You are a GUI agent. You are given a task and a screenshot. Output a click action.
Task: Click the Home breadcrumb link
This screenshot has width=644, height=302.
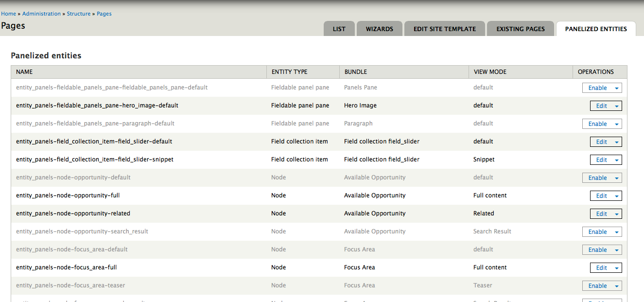point(8,14)
